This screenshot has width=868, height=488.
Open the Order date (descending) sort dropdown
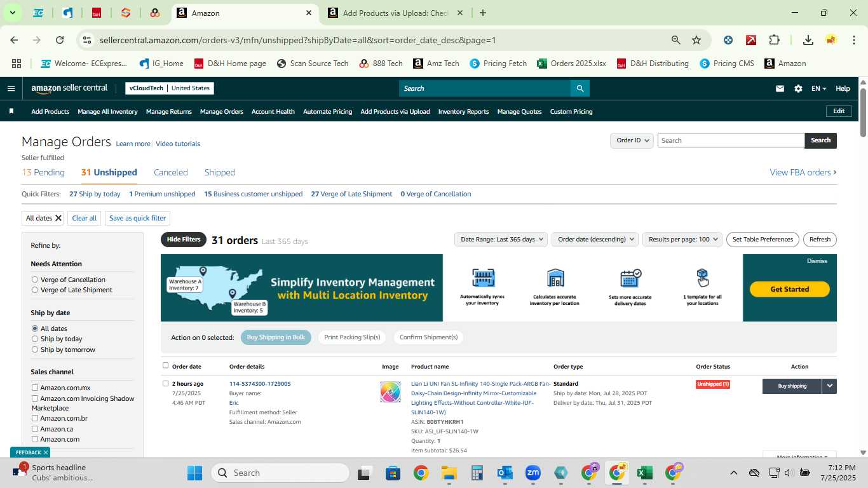tap(595, 240)
